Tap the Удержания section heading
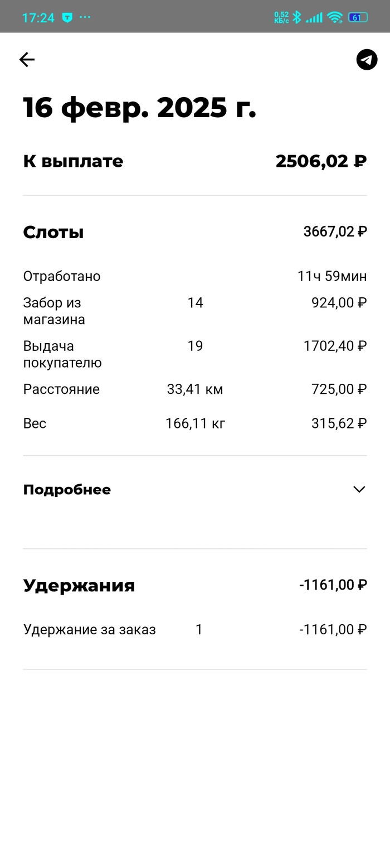The height and width of the screenshot is (868, 390). 79,585
